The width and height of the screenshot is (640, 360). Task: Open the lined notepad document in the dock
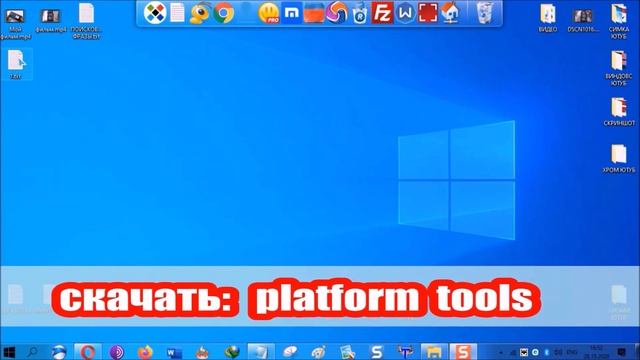(177, 13)
